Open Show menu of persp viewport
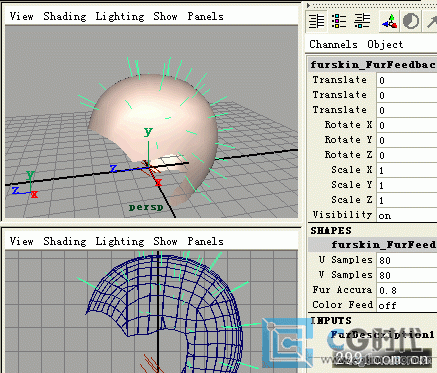The width and height of the screenshot is (437, 373). point(165,16)
